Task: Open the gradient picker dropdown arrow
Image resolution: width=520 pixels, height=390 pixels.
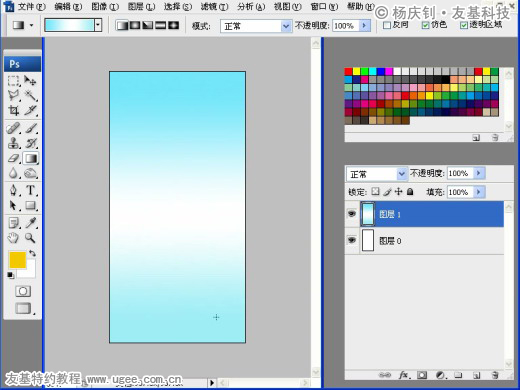Action: [98, 25]
